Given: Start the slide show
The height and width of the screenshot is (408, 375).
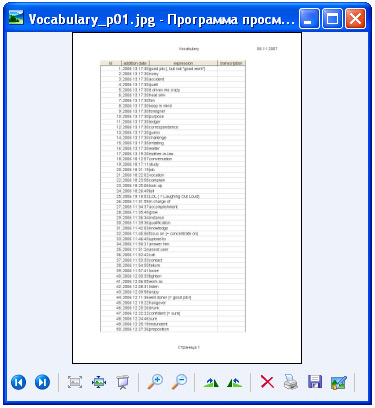Looking at the screenshot, I should 123,382.
